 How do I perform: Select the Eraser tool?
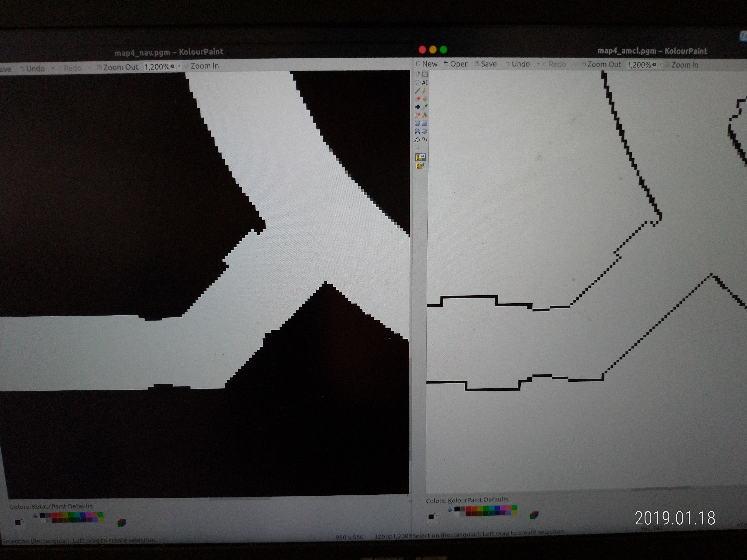click(x=417, y=99)
